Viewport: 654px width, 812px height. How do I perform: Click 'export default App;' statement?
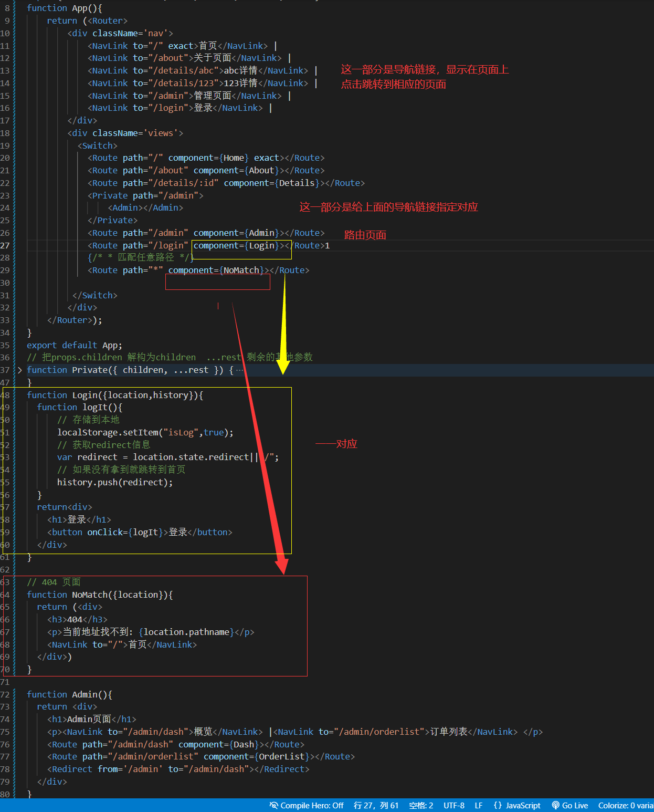coord(75,345)
